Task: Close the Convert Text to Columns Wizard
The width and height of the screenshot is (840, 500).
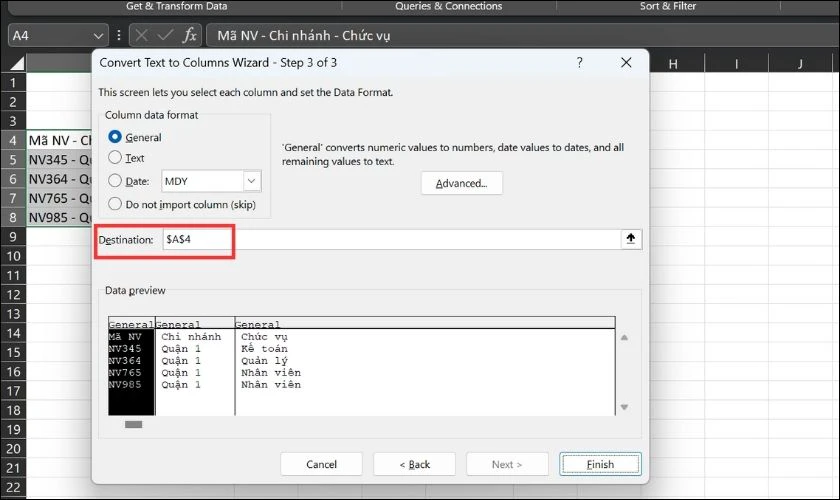Action: pos(626,63)
